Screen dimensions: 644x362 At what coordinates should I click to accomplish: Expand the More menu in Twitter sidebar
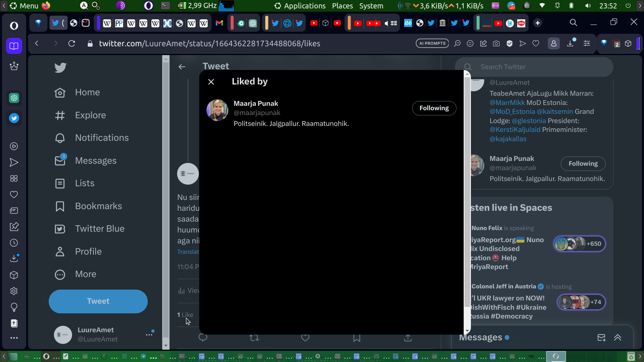pyautogui.click(x=76, y=274)
